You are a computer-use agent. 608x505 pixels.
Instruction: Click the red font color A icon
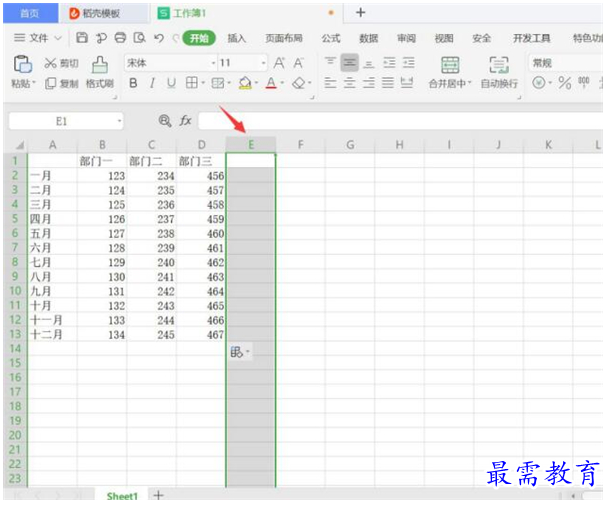coord(271,83)
